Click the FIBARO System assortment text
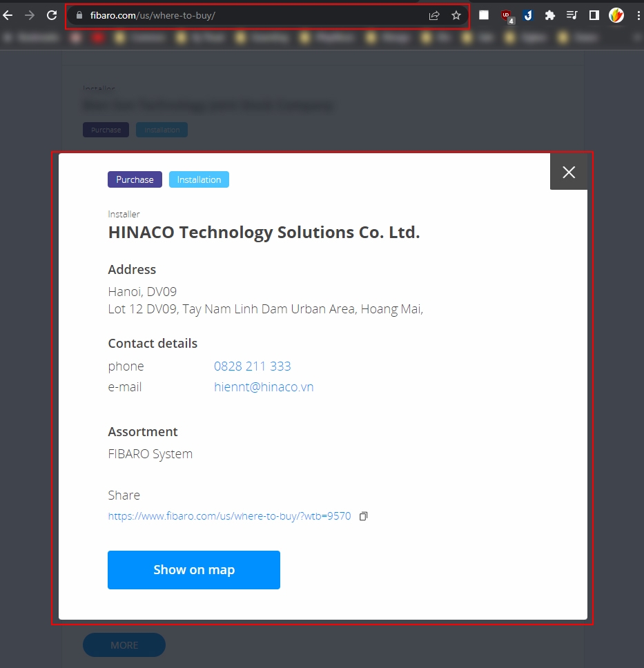Screen dimensions: 644x668 [150, 453]
